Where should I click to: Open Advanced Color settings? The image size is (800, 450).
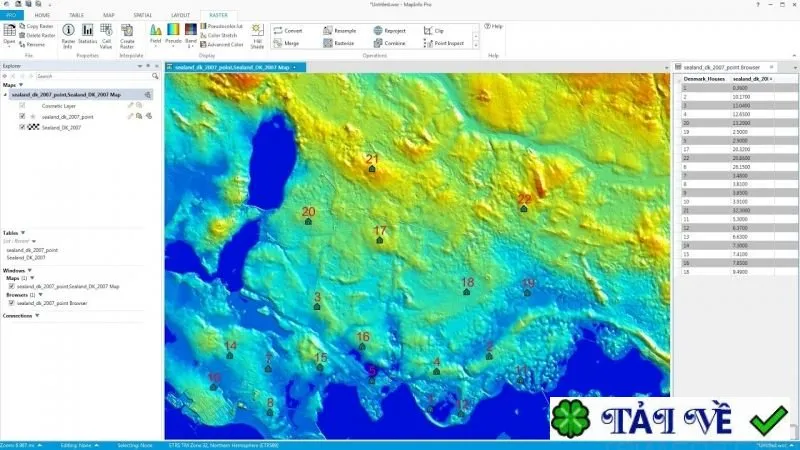tap(221, 44)
